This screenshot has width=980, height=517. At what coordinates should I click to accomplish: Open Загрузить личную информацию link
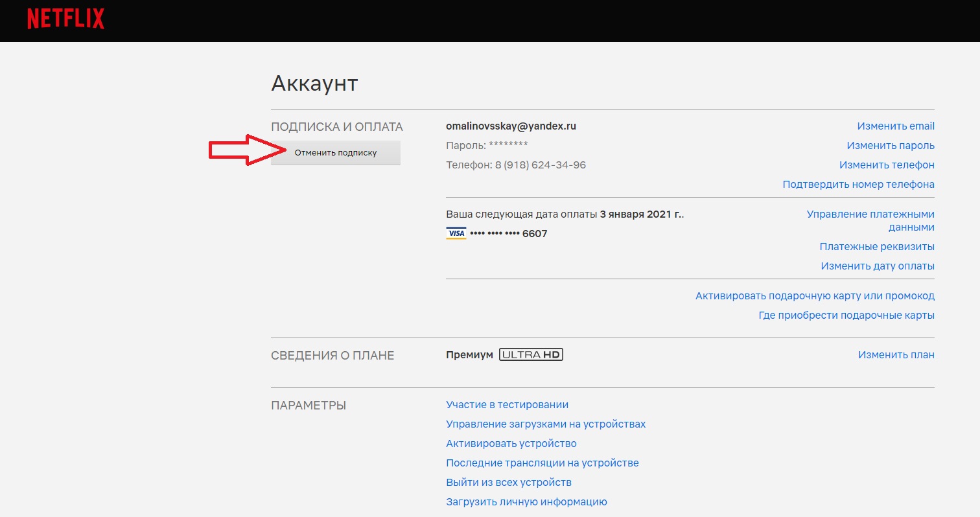526,502
